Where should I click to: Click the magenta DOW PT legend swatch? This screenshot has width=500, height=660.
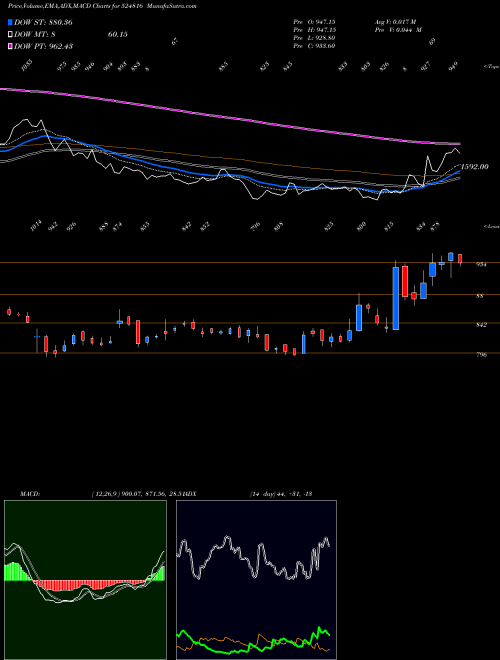[x=10, y=46]
